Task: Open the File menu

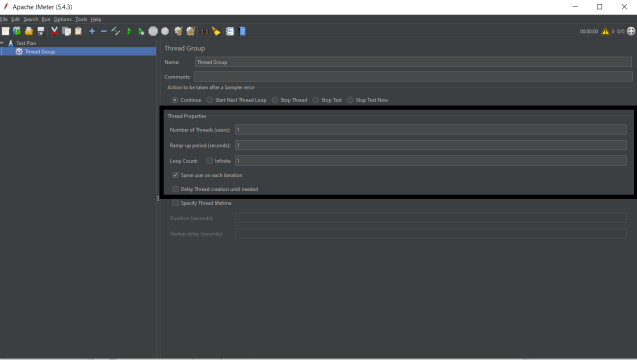Action: tap(4, 19)
